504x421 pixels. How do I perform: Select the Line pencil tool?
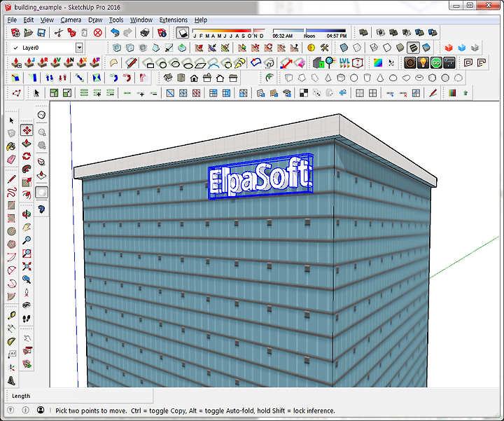click(x=12, y=179)
